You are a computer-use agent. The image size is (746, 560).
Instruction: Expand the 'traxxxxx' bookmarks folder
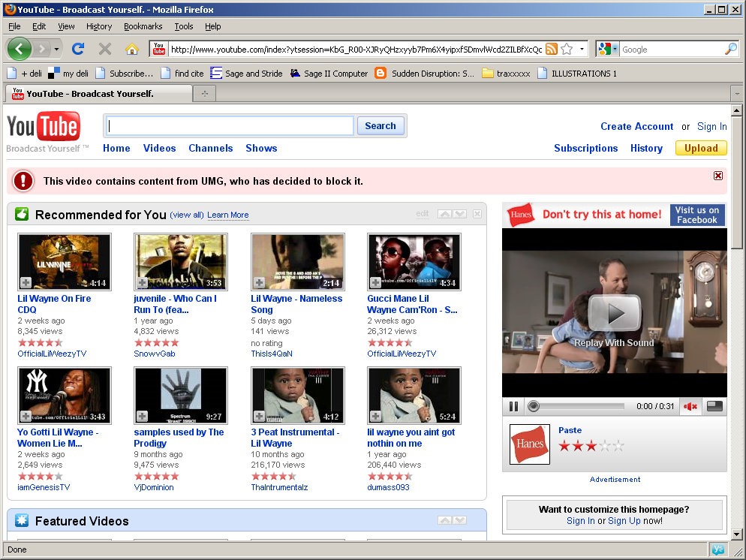[506, 74]
